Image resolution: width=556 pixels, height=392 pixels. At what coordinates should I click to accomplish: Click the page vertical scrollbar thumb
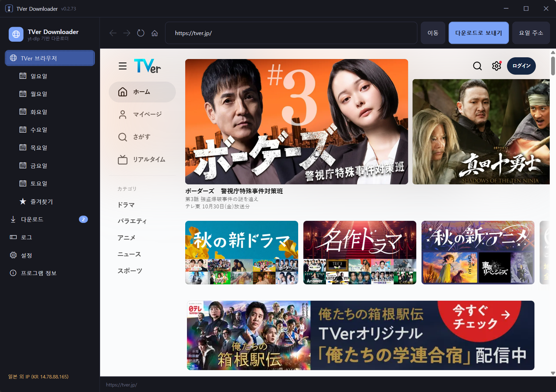(553, 66)
